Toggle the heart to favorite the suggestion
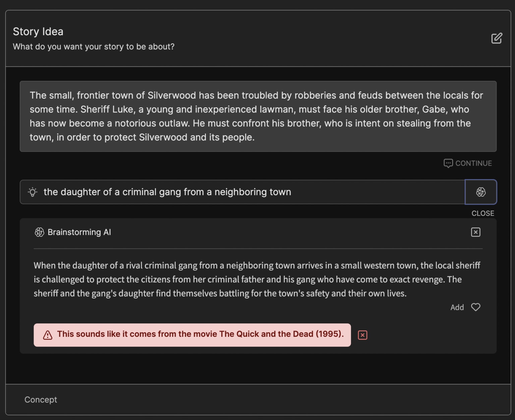 coord(475,307)
